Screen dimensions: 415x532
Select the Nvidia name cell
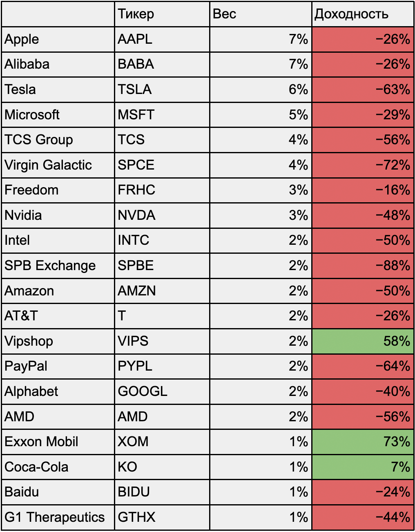(x=58, y=215)
